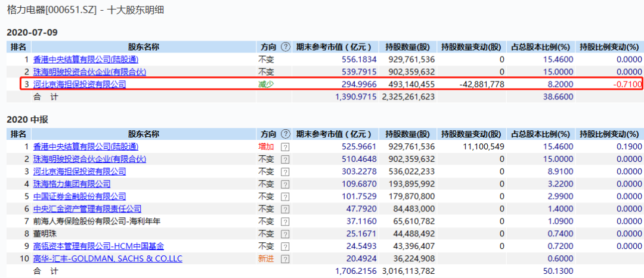Open 香港中央结算有限公司(陆股通) link in 2020 中报 table
This screenshot has width=644, height=278.
coord(86,146)
